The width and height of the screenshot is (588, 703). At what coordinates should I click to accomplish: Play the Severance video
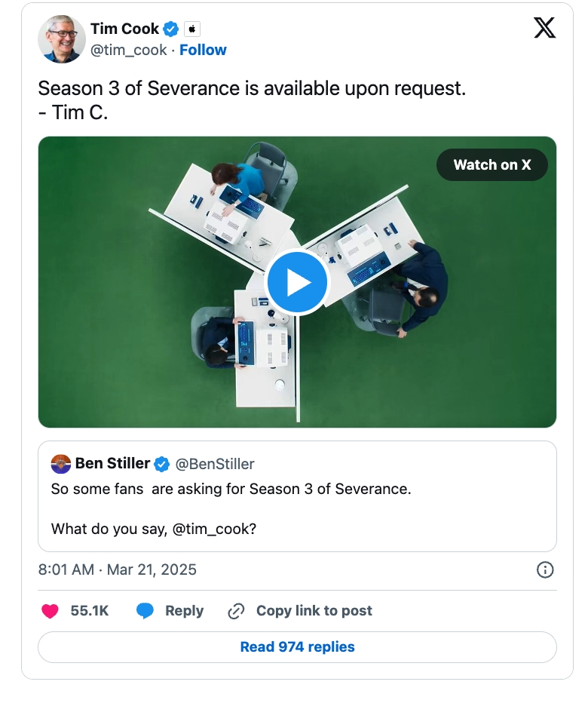[x=298, y=282]
